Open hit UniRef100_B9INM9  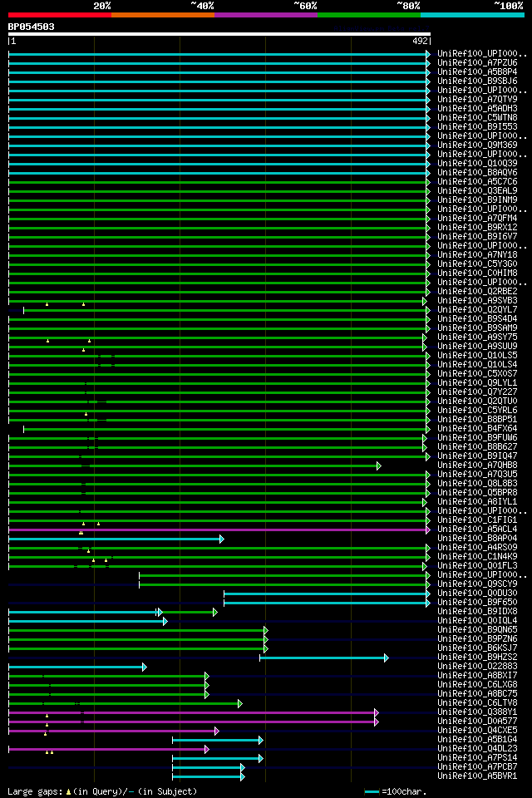pos(477,200)
